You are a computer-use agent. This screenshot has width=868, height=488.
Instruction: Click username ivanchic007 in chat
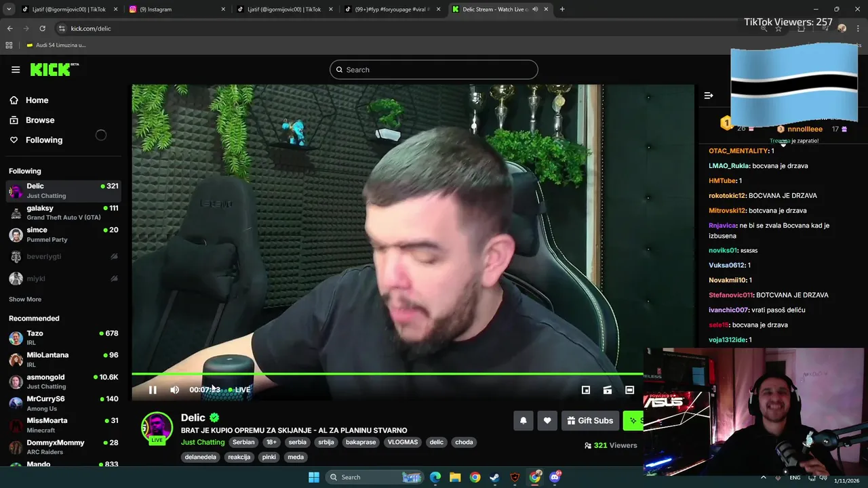point(728,310)
